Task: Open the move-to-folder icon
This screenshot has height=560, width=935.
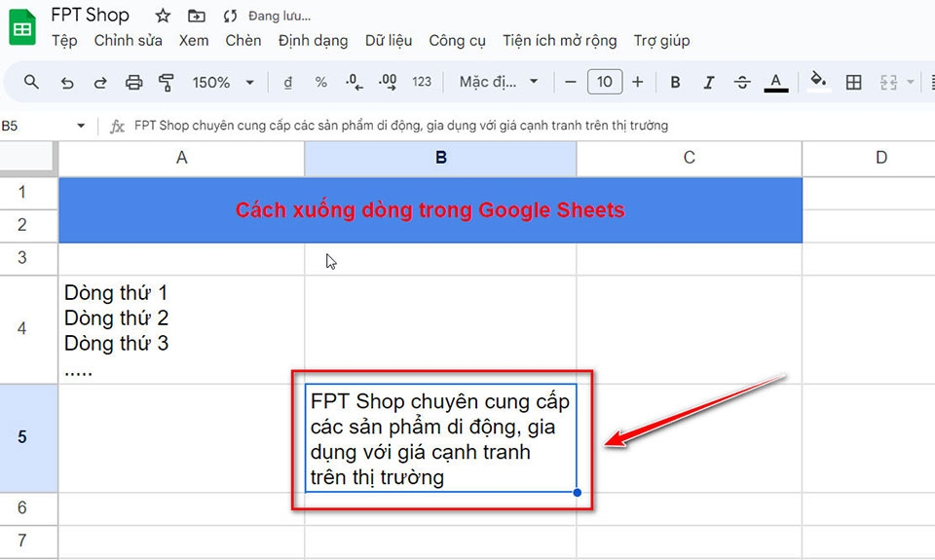Action: (196, 17)
